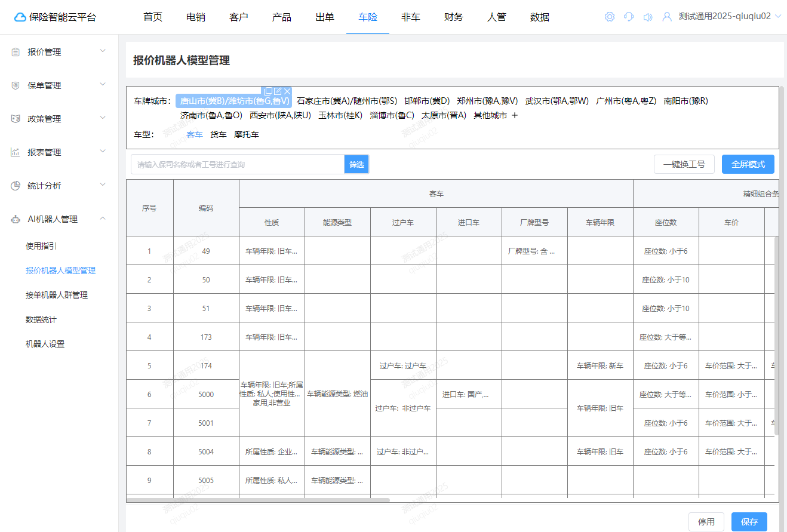Click the 政策管理 sidebar icon
The image size is (787, 532).
click(16, 119)
